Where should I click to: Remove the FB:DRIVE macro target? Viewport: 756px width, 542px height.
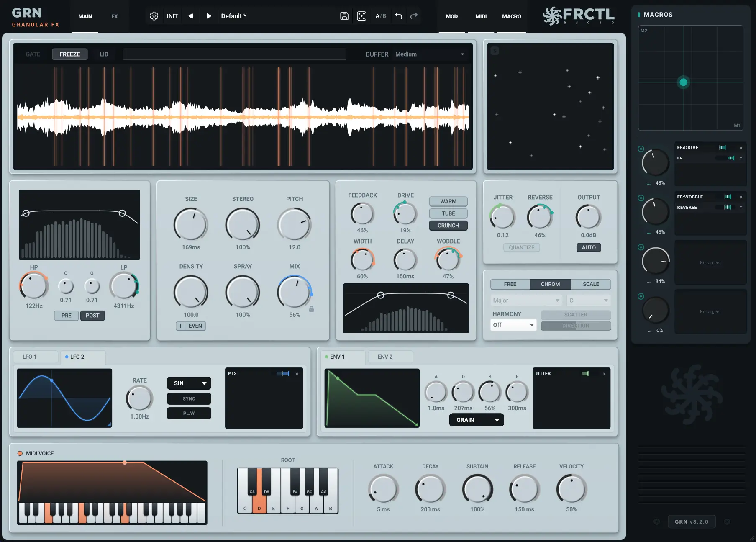click(x=741, y=148)
